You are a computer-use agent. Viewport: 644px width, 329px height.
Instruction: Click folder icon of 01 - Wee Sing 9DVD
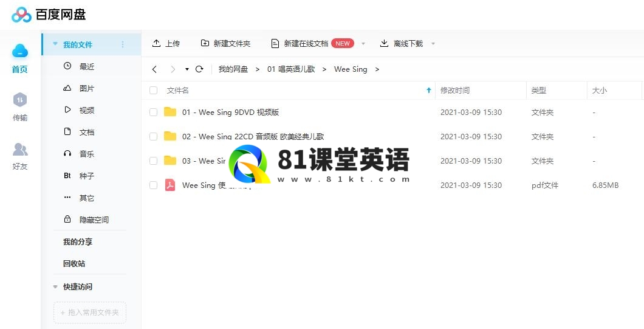[170, 112]
